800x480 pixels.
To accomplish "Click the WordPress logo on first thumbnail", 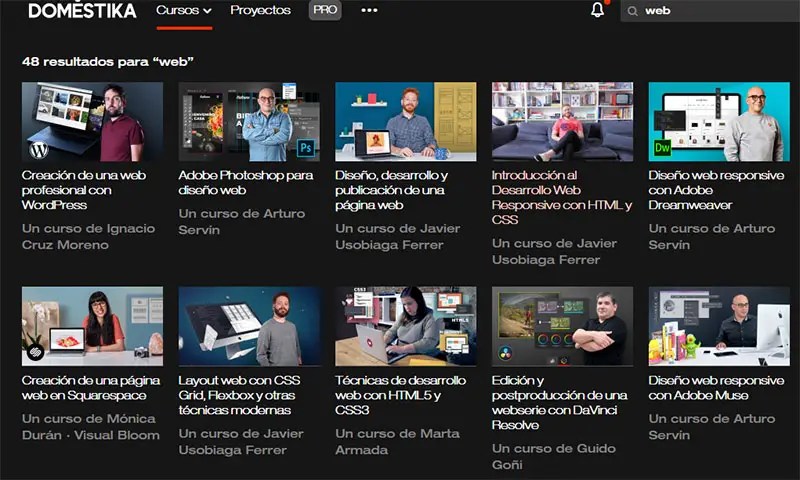I will click(38, 150).
